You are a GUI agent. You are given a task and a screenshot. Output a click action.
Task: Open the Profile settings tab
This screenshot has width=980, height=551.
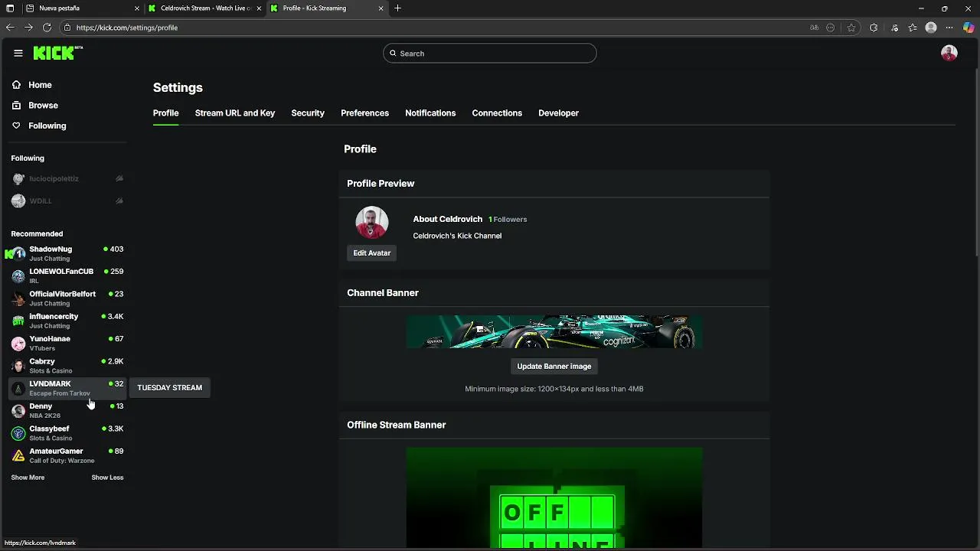coord(166,113)
